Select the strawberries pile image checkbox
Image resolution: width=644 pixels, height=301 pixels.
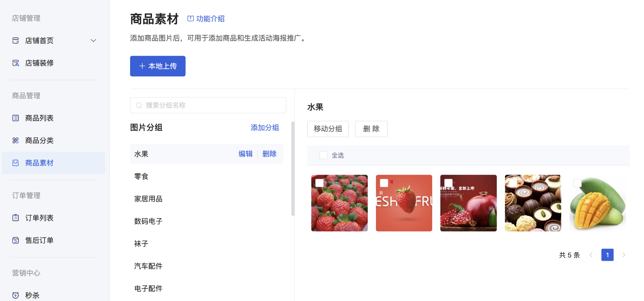319,183
